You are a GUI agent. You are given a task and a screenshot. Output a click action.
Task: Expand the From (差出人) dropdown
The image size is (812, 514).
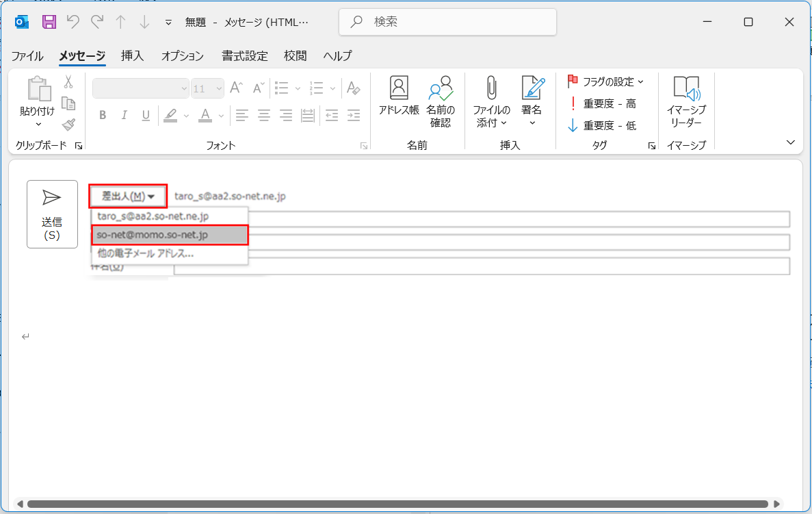click(129, 196)
